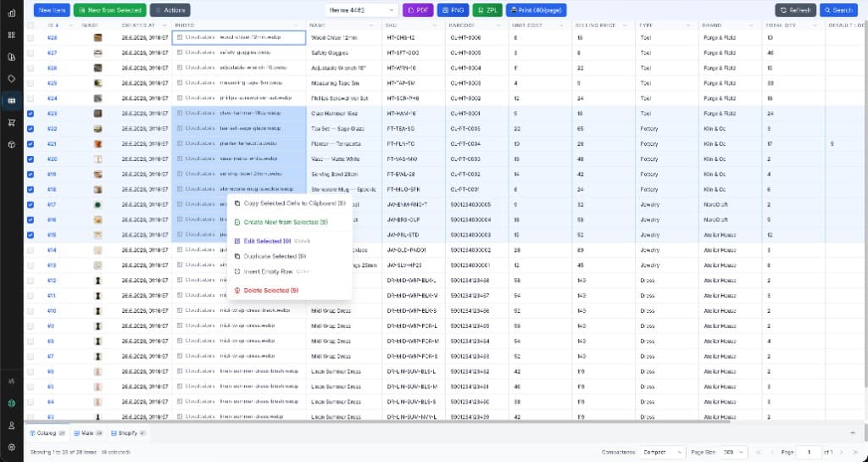Screen dimensions: 868x462
Task: Uncheck the checkbox for row 423
Action: coord(31,114)
